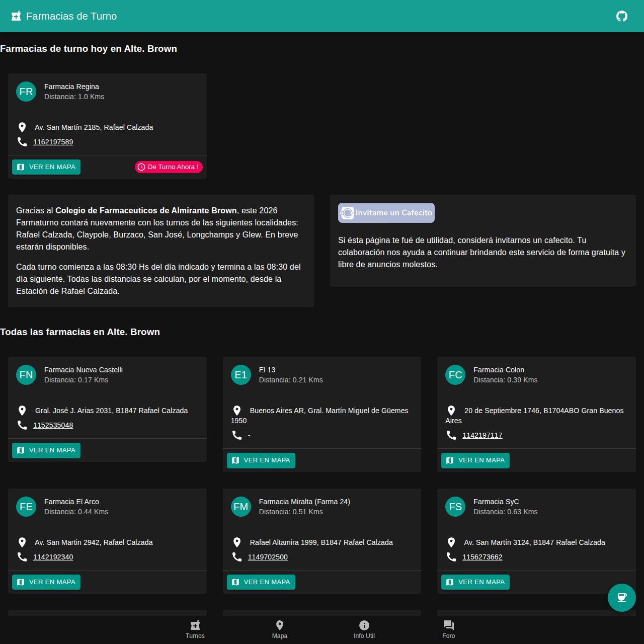
Task: Click the phone icon for Farmacia Regina
Action: point(22,142)
